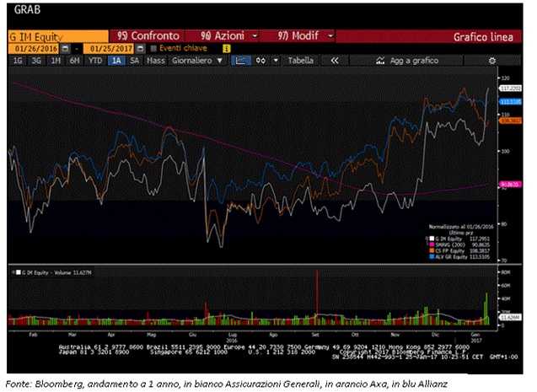Open the start date calendar picker icon
The width and height of the screenshot is (537, 392).
(x=66, y=49)
